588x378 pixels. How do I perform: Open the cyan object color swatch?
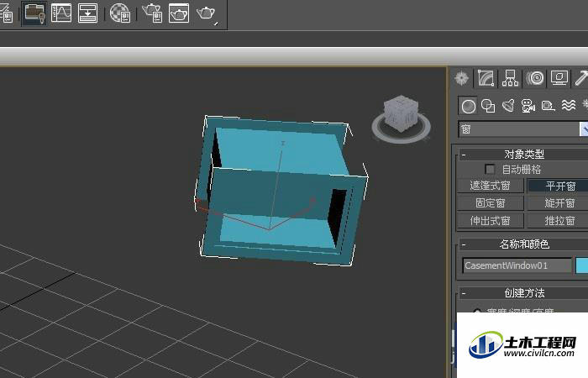[x=582, y=265]
